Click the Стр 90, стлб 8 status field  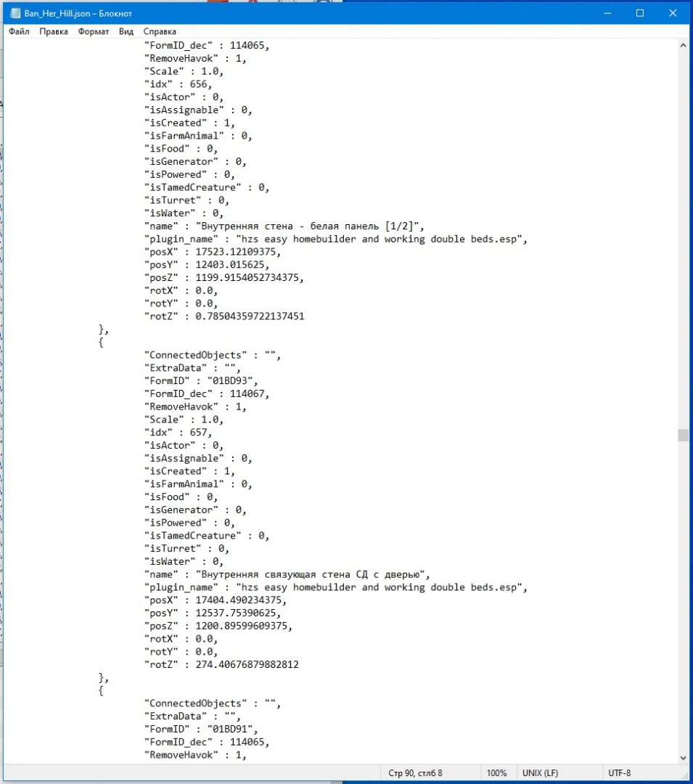point(415,773)
